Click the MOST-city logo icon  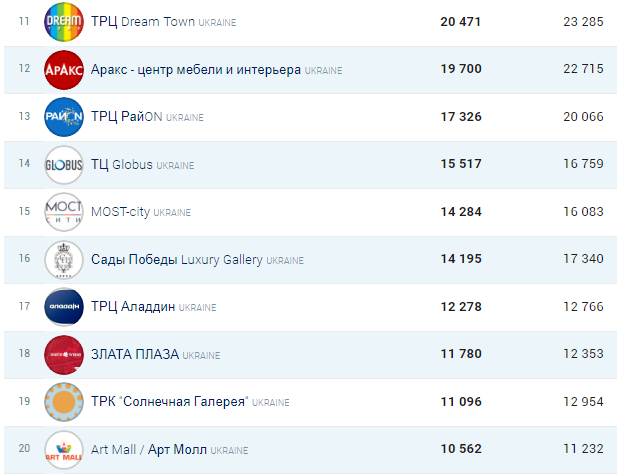click(x=63, y=213)
